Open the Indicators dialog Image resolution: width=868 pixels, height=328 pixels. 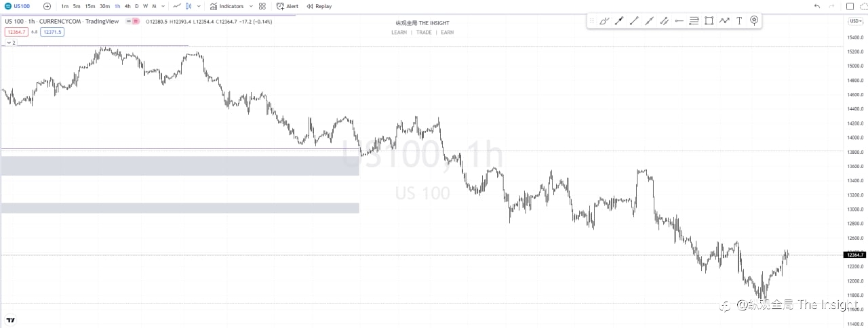(226, 6)
